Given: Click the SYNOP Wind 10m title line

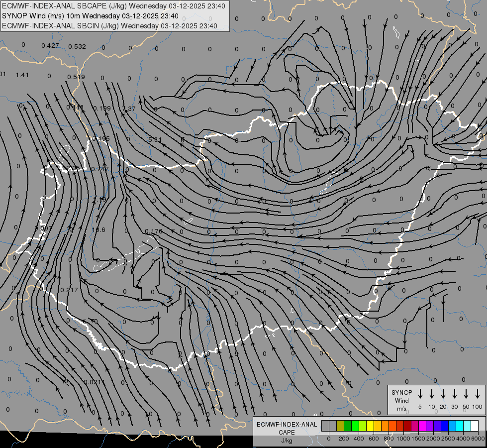Looking at the screenshot, I should coord(90,16).
